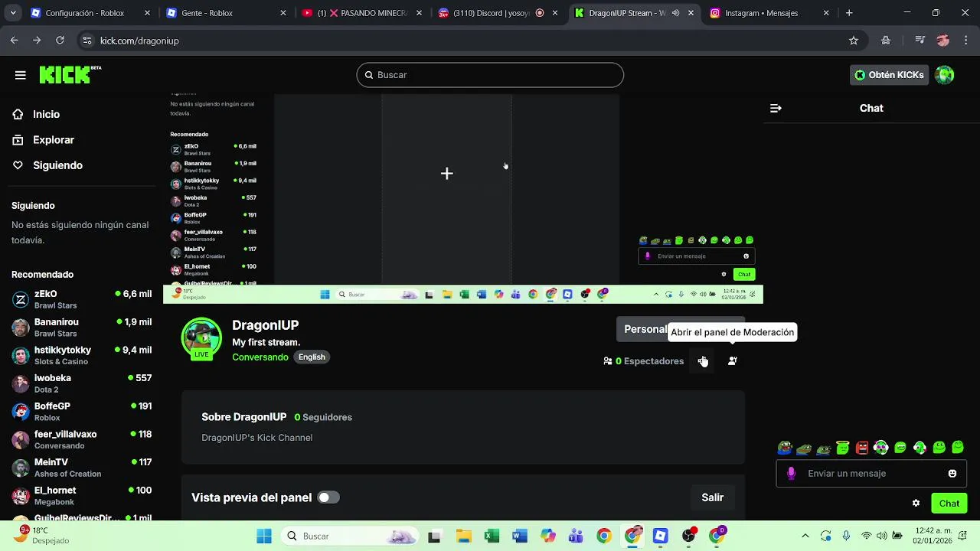Open Explorar in sidebar
The width and height of the screenshot is (980, 551).
[54, 140]
